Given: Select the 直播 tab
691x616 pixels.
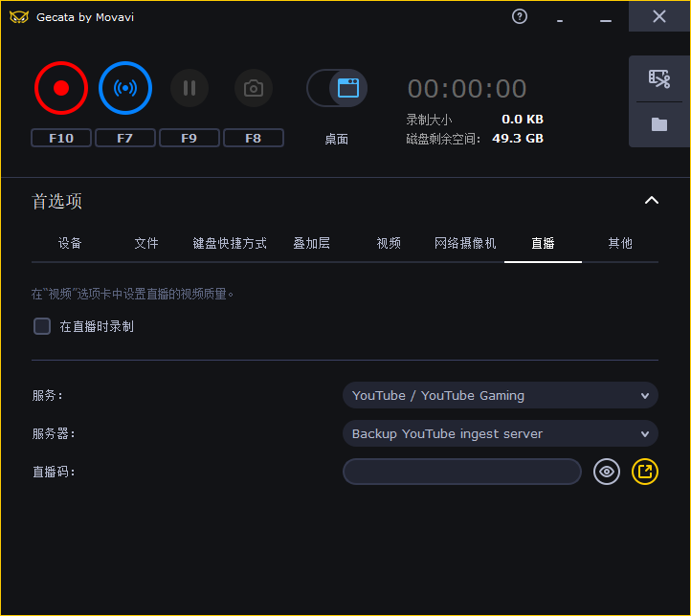Looking at the screenshot, I should coord(543,243).
